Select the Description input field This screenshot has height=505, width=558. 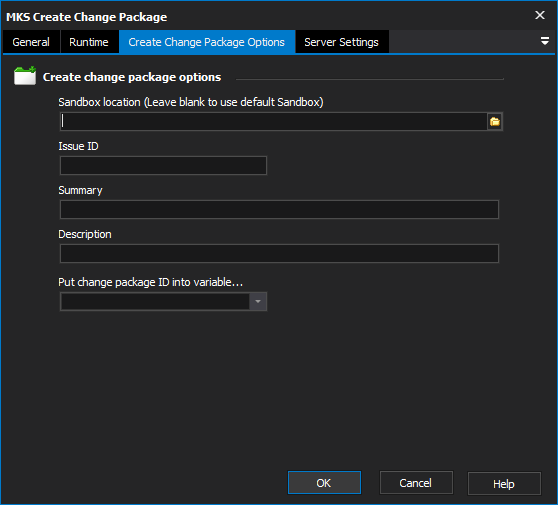coord(279,253)
